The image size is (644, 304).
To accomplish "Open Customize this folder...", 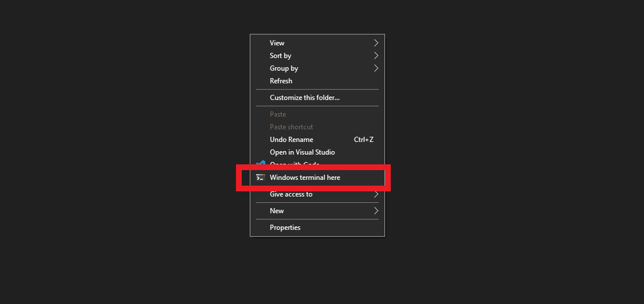I will click(x=304, y=98).
